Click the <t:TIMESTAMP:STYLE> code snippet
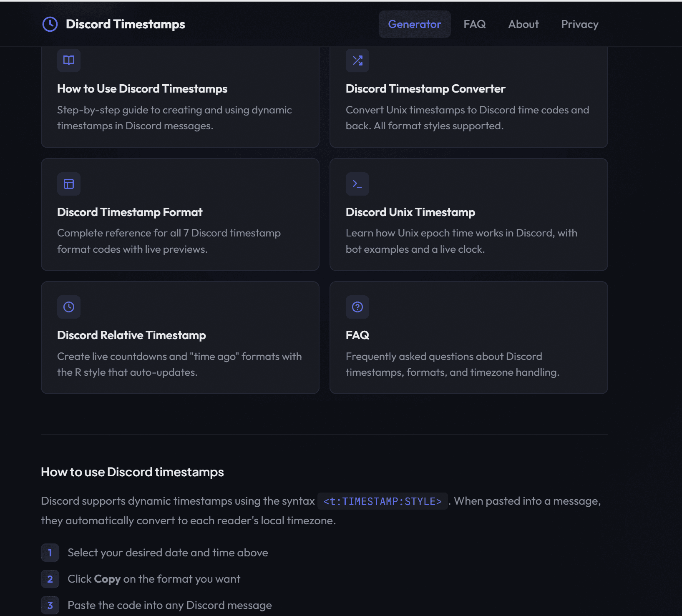 point(382,501)
